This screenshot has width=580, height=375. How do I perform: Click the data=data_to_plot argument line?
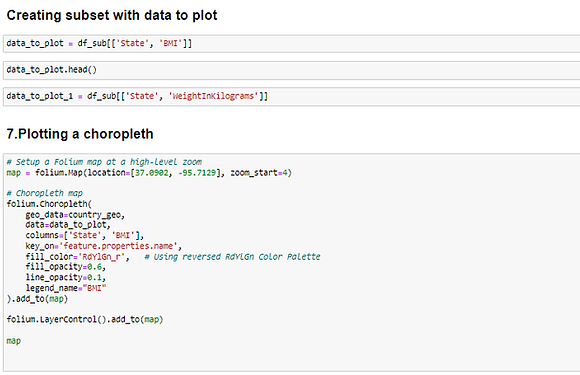68,225
